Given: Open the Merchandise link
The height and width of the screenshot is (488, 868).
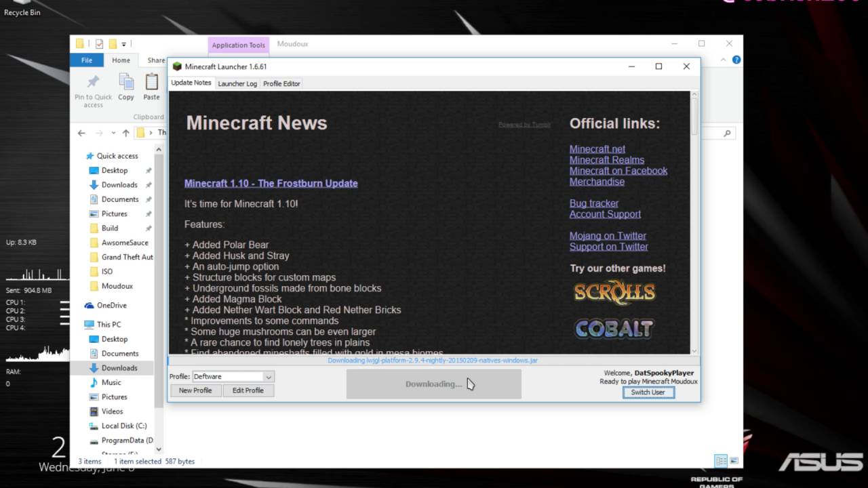Looking at the screenshot, I should point(597,182).
